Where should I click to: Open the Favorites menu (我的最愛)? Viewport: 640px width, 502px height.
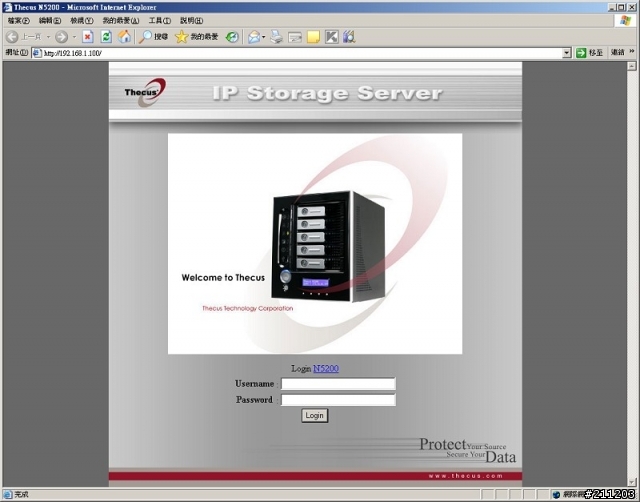tap(121, 20)
